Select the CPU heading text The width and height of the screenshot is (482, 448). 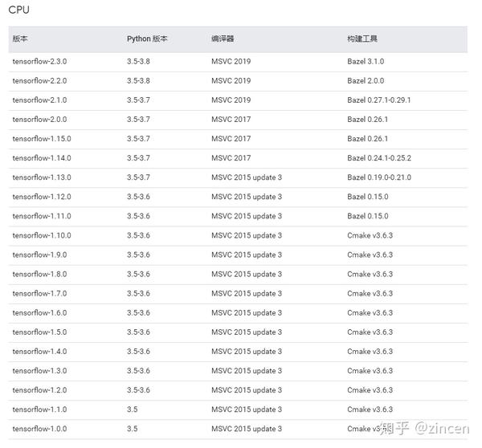(18, 10)
